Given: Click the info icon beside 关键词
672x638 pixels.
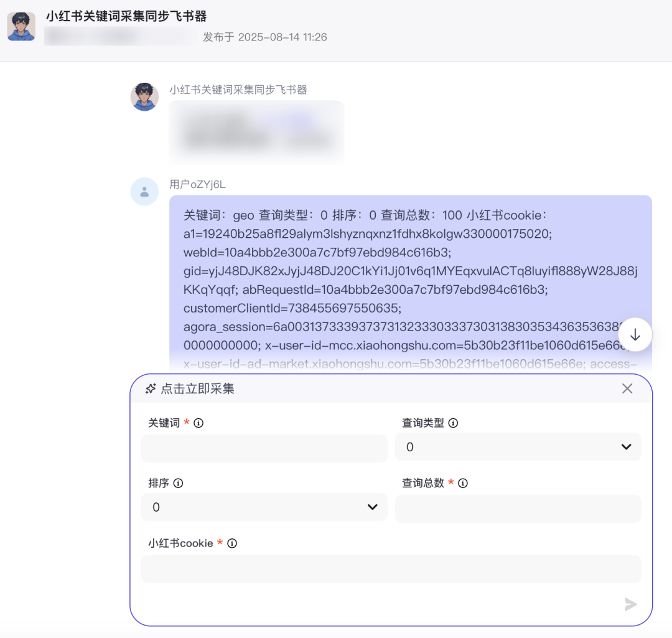Looking at the screenshot, I should coord(198,423).
